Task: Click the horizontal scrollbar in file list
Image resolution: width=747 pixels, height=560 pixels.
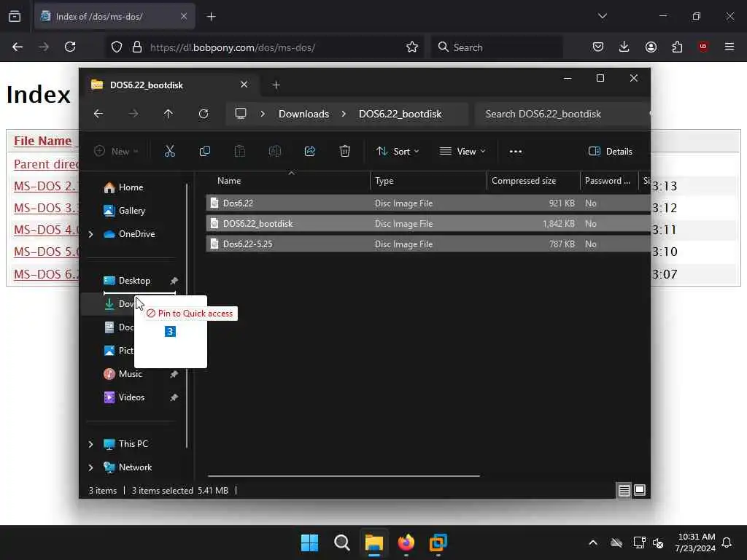Action: pos(344,475)
